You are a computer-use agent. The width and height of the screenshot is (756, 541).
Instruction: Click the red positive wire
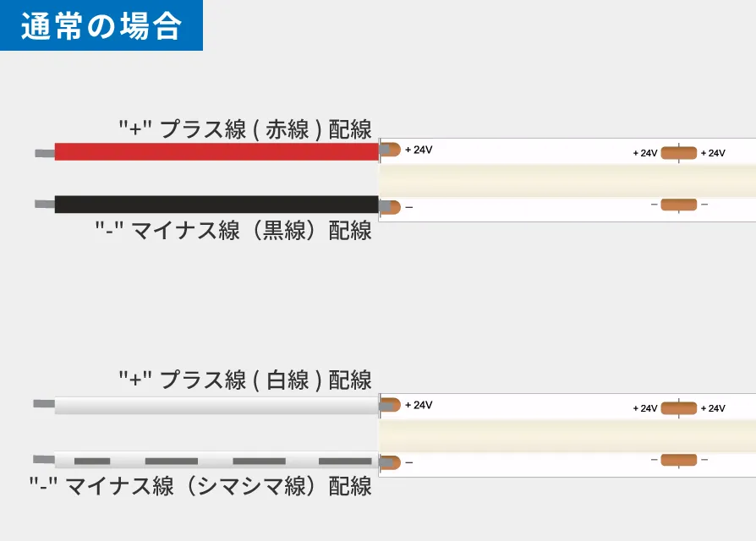216,152
